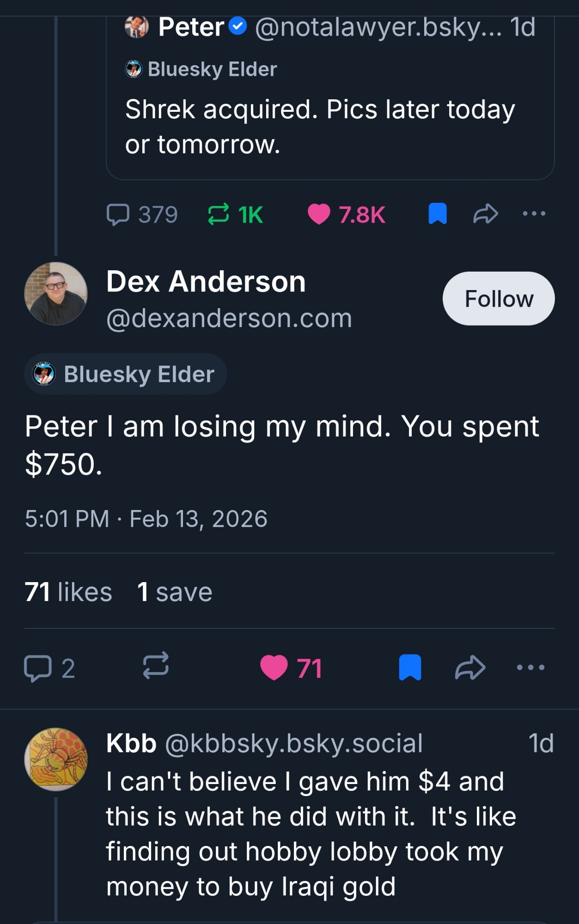The width and height of the screenshot is (579, 924).
Task: Share Dex Anderson's post
Action: (x=470, y=668)
